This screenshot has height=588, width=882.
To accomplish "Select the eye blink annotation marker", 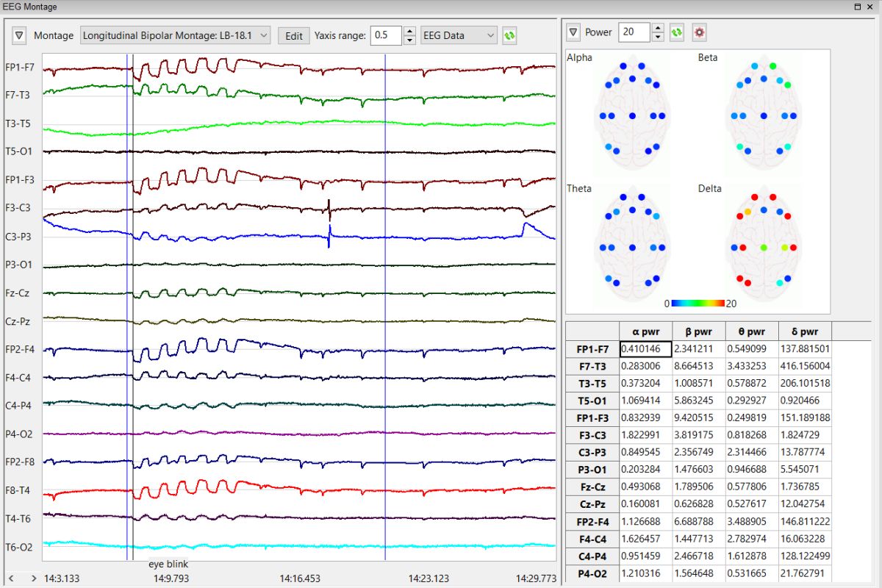I will pyautogui.click(x=168, y=564).
